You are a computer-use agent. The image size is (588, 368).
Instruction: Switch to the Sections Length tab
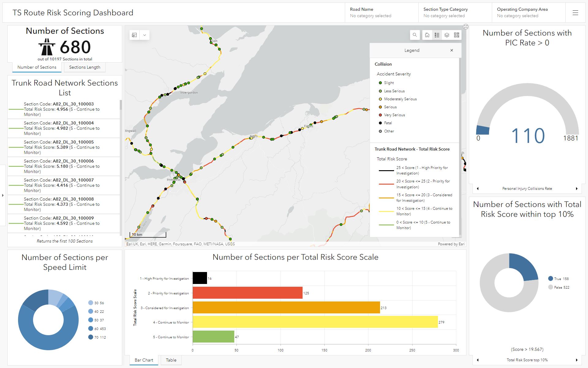(85, 67)
